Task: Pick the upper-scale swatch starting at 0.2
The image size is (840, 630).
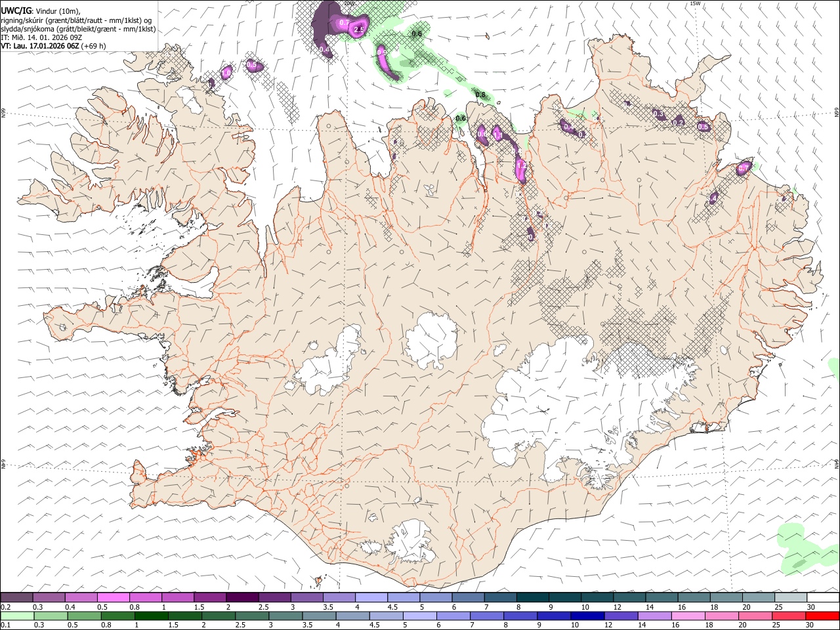Action: pyautogui.click(x=16, y=597)
